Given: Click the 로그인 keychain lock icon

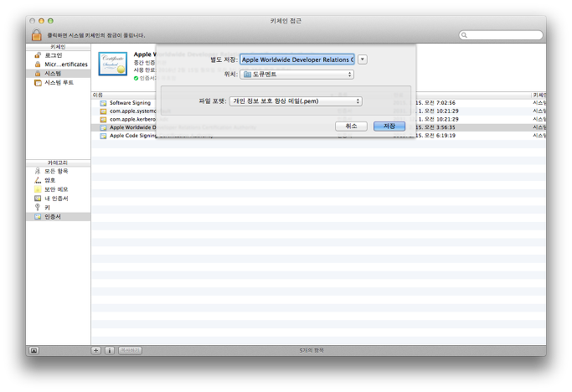Looking at the screenshot, I should (x=37, y=55).
